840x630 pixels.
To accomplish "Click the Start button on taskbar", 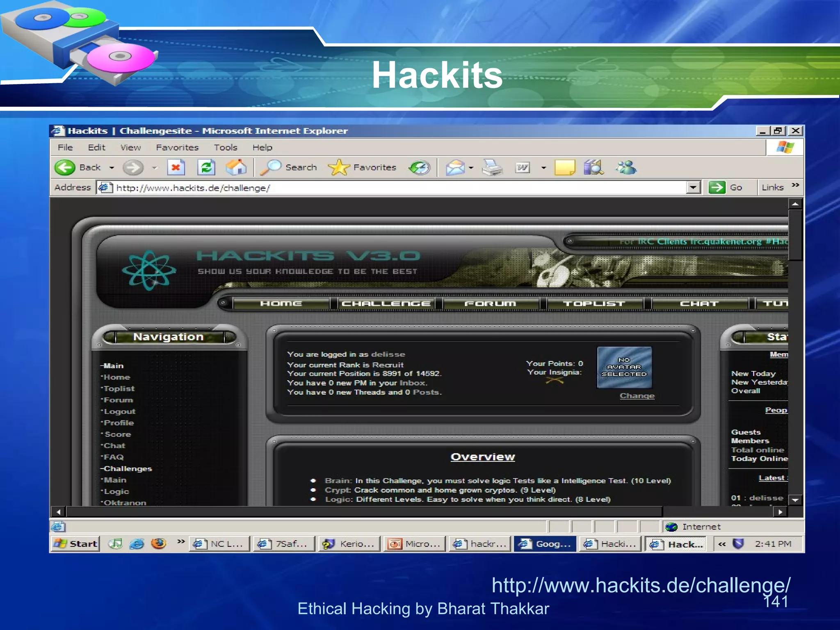I will click(76, 544).
